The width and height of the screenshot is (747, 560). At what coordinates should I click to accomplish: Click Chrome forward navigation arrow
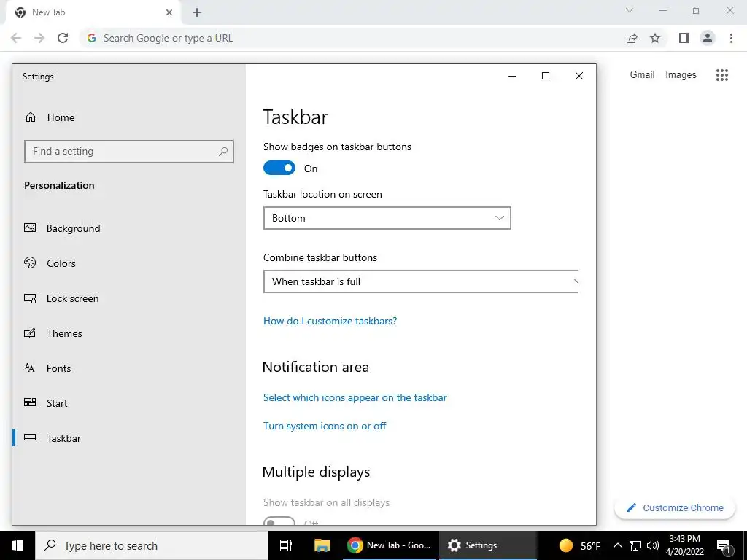(x=39, y=38)
